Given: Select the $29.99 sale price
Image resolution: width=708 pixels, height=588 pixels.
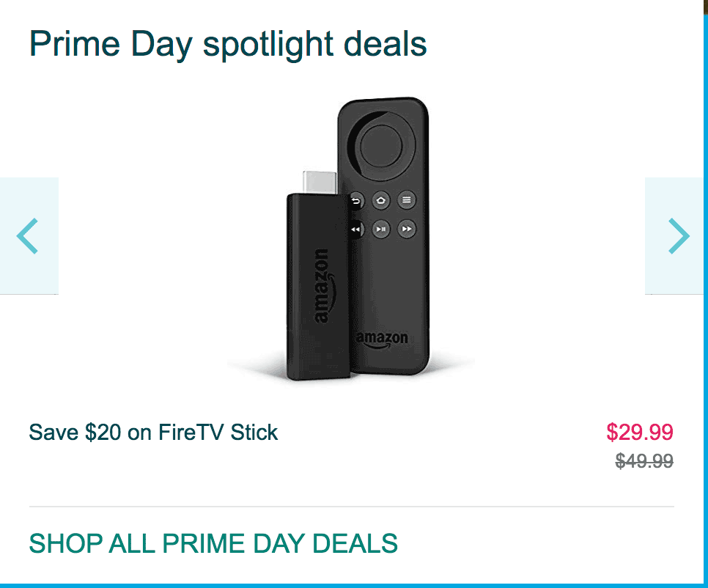Looking at the screenshot, I should (x=640, y=432).
